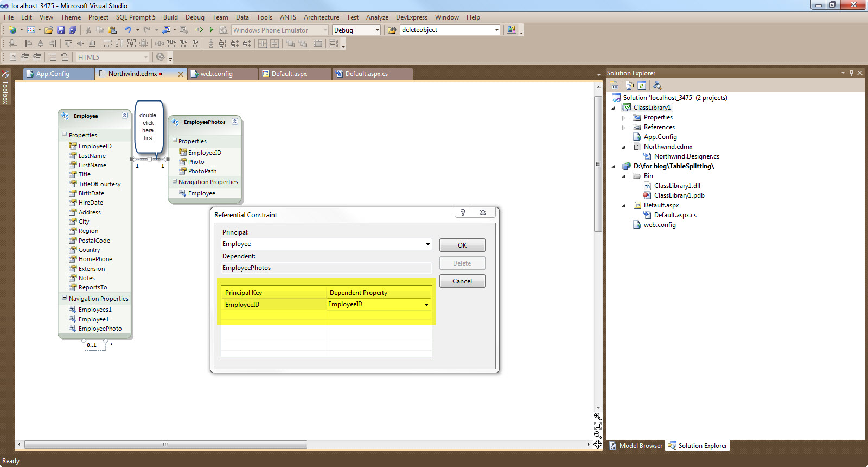Open the active documents list arrow
This screenshot has width=868, height=467.
(599, 74)
